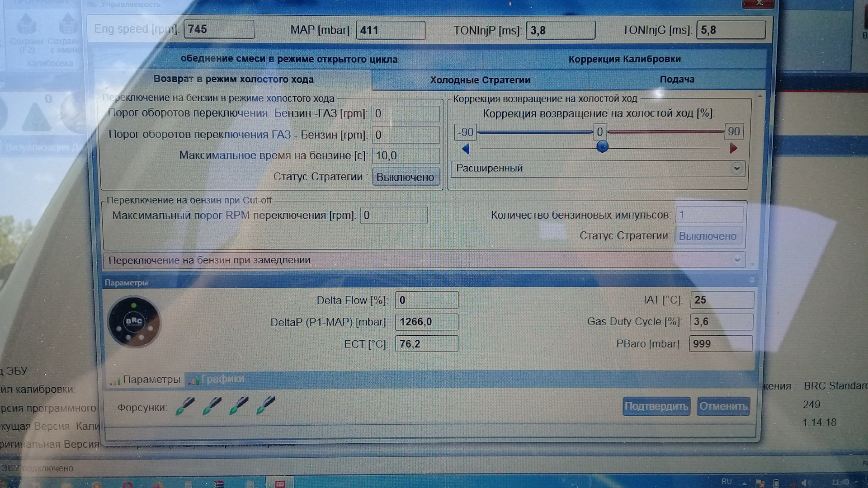Screen dimensions: 868x488
Task: Edit the 'Максимальное время на бензине' field
Action: [x=406, y=155]
